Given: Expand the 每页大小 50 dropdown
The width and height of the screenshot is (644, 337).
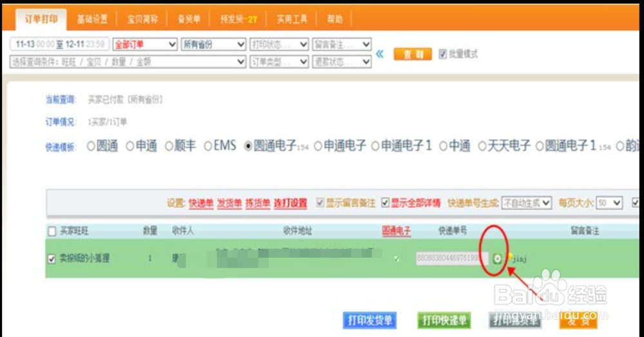Looking at the screenshot, I should click(x=609, y=203).
